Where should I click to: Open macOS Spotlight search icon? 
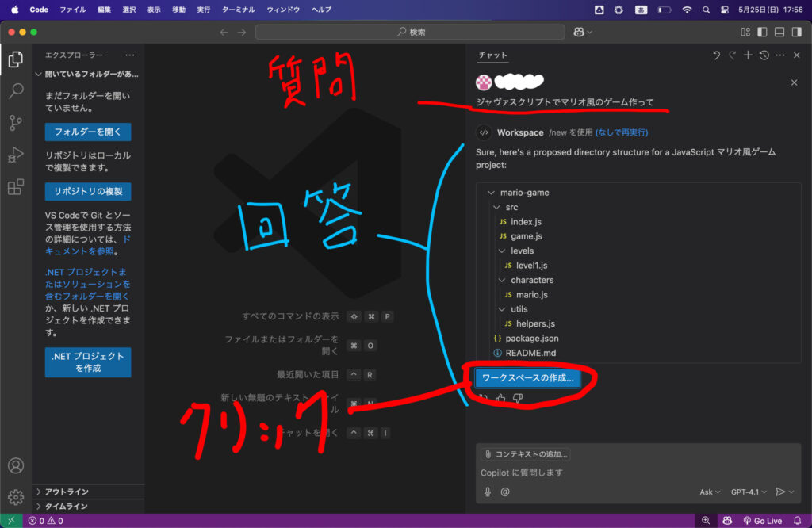pyautogui.click(x=706, y=10)
